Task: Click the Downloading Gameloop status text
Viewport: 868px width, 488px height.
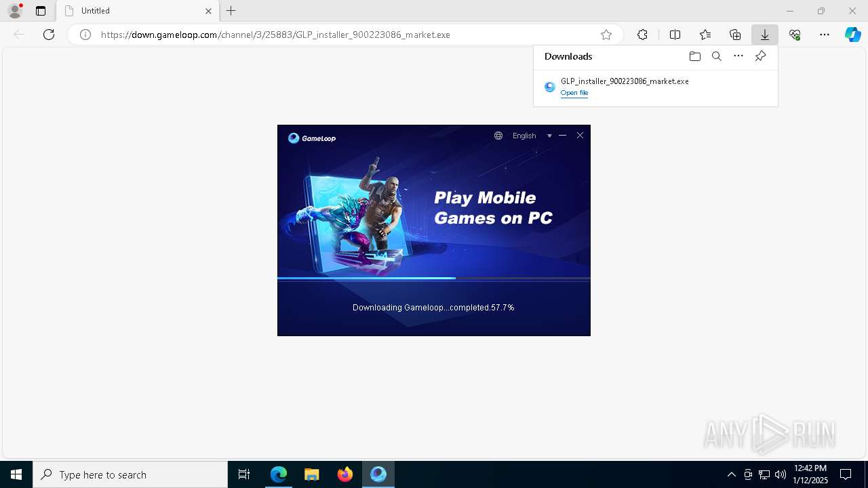Action: click(x=433, y=308)
